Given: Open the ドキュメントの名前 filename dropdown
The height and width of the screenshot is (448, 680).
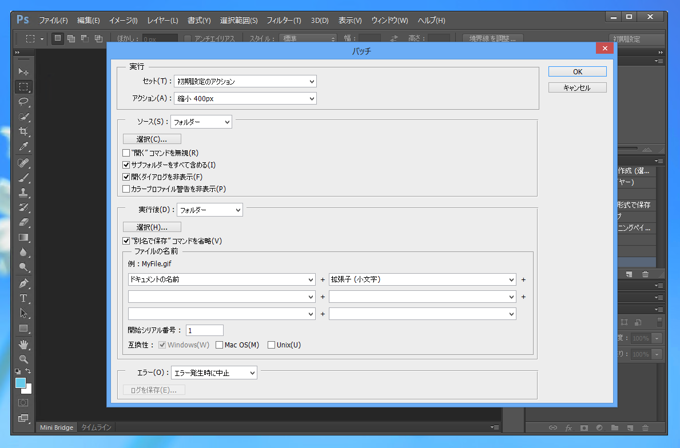Looking at the screenshot, I should pos(221,280).
